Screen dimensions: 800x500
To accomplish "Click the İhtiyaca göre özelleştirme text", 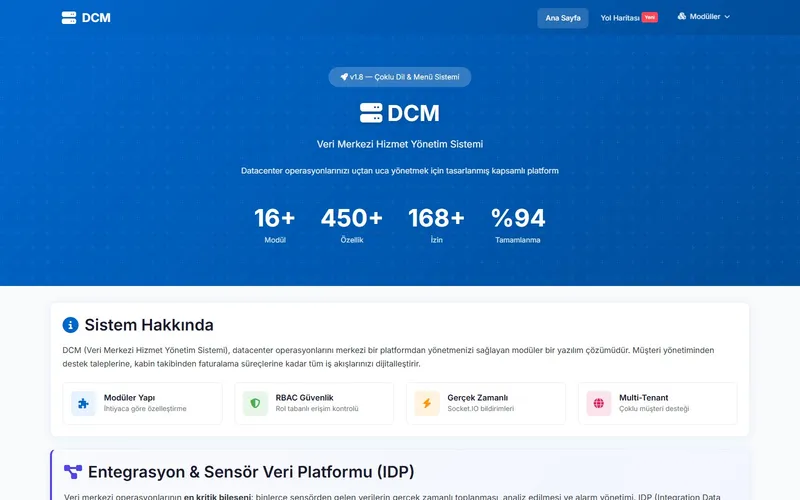I will click(x=145, y=409).
